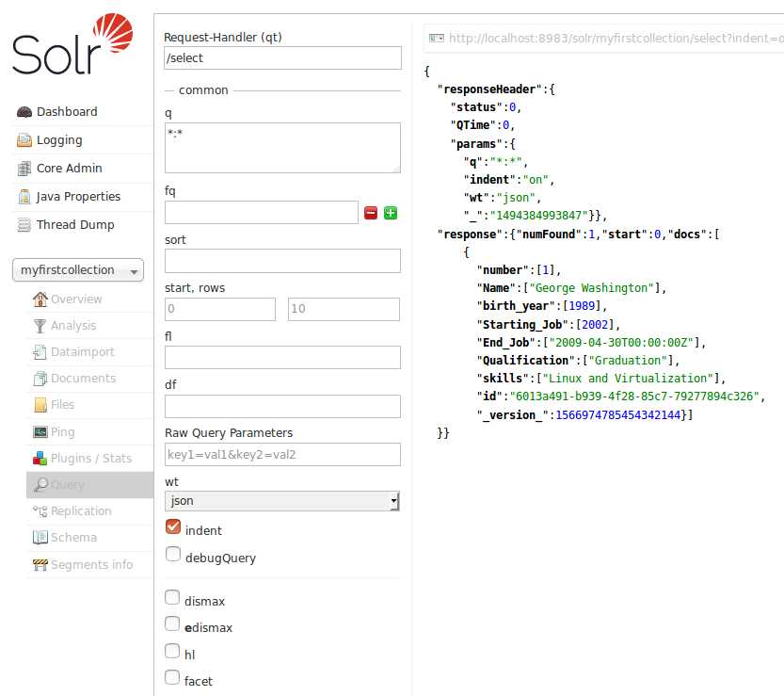The width and height of the screenshot is (784, 696).
Task: Click the Overview house icon
Action: (x=40, y=299)
